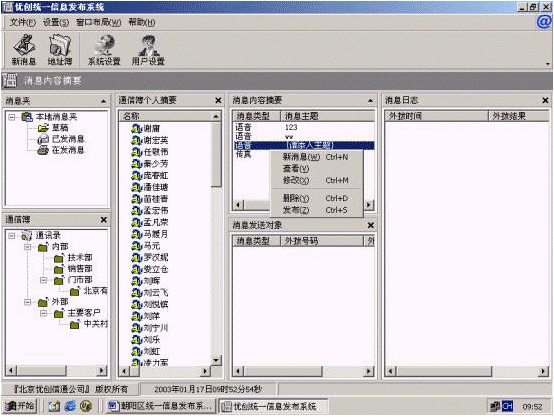Close the 消息日志 panel
554x417 pixels.
click(x=545, y=101)
